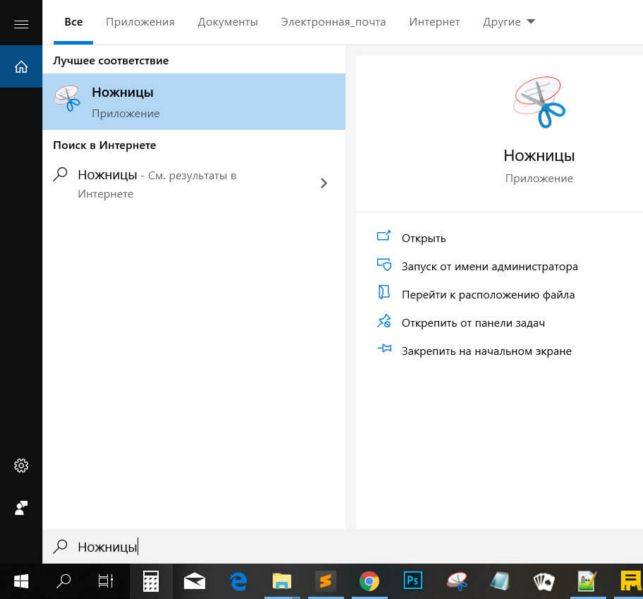The image size is (643, 599).
Task: Open the chart notepad app on taskbar
Action: [587, 581]
